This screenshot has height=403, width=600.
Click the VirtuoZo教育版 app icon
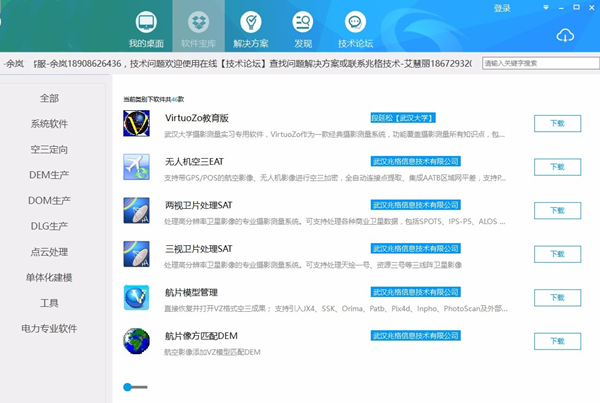(137, 123)
